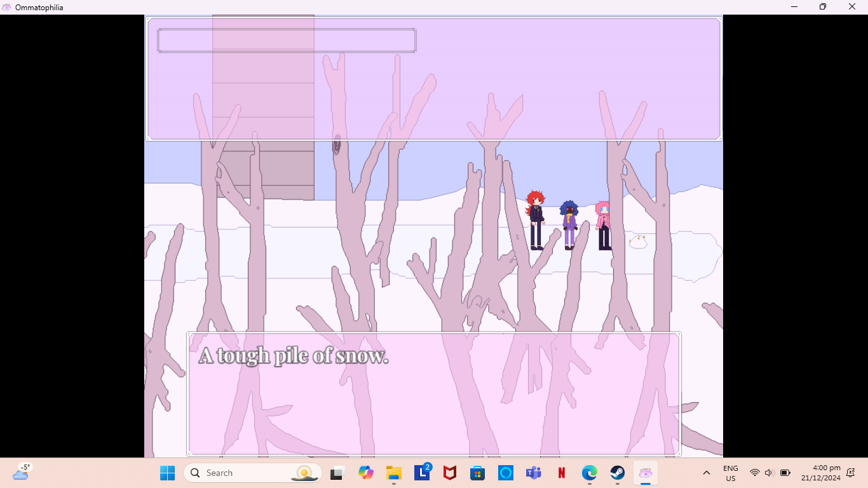Open the blue L app with badge

click(422, 473)
